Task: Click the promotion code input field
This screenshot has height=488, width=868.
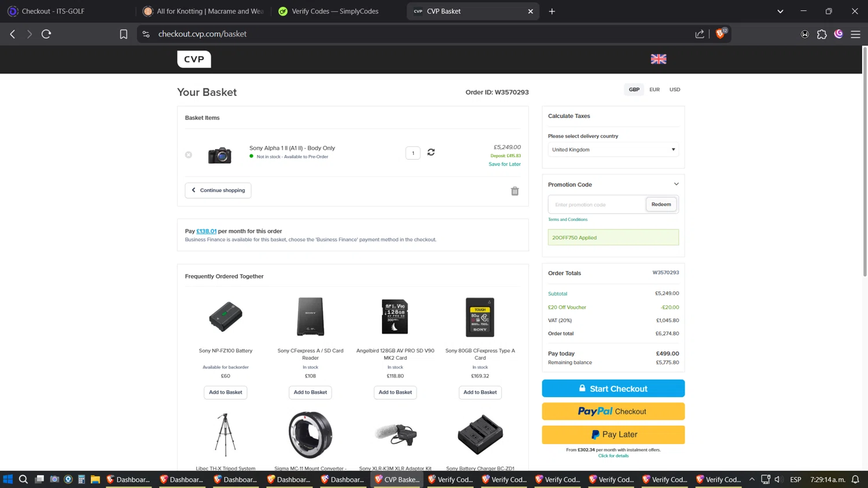Action: (x=597, y=205)
